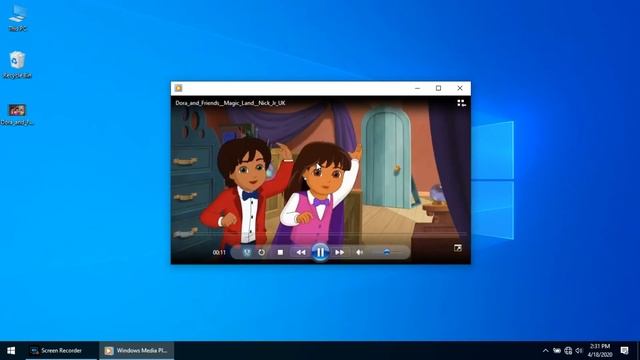
Task: Open the notification action center
Action: (x=624, y=351)
